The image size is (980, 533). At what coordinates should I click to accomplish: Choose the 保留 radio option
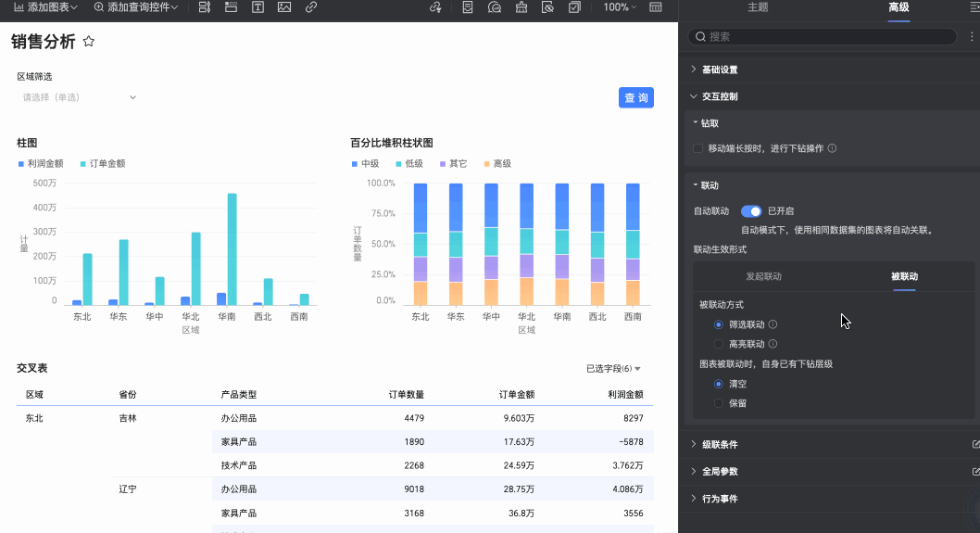[719, 403]
